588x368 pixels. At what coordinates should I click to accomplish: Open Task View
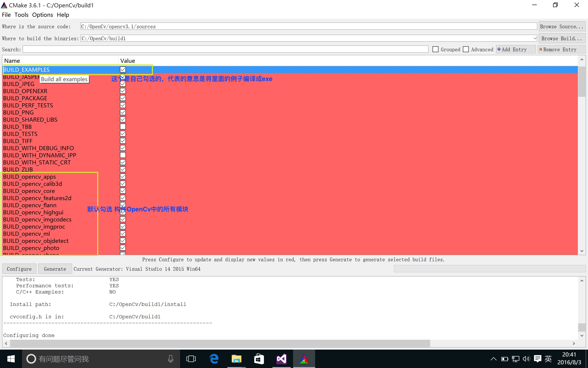191,359
